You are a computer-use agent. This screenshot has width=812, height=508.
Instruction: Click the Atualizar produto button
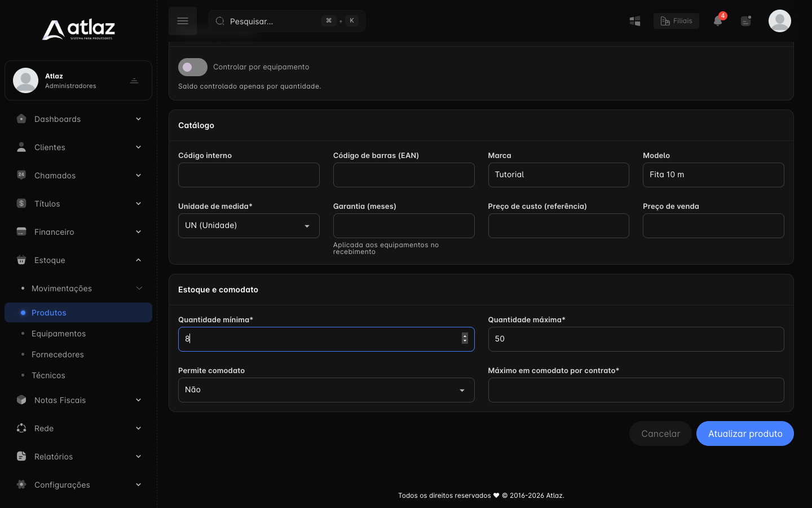pos(745,433)
